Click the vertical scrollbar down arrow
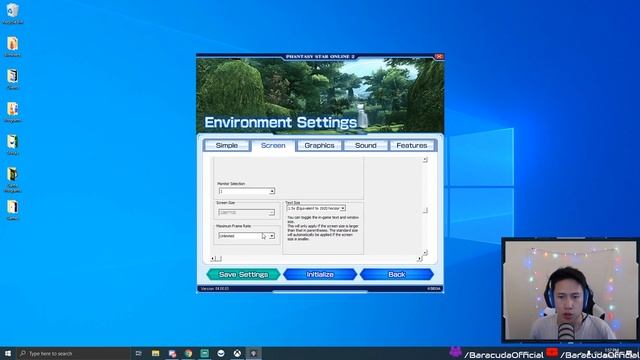The height and width of the screenshot is (360, 640). tap(425, 253)
